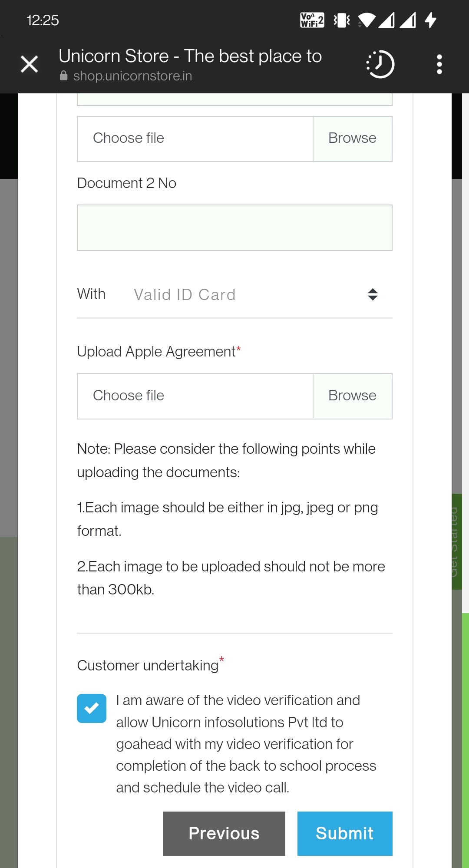
Task: Go back with the Previous button
Action: coord(224,833)
